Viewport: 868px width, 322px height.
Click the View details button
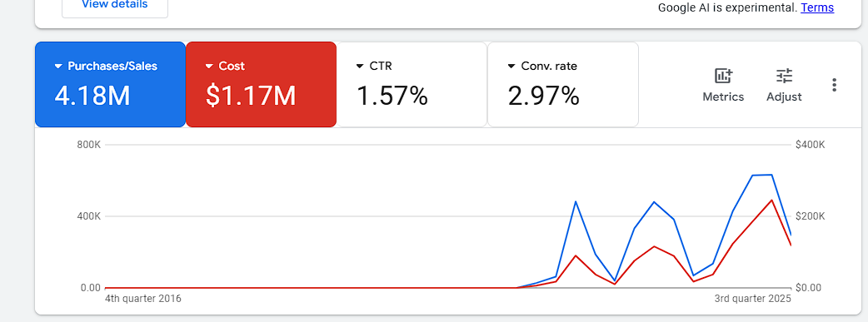[115, 5]
